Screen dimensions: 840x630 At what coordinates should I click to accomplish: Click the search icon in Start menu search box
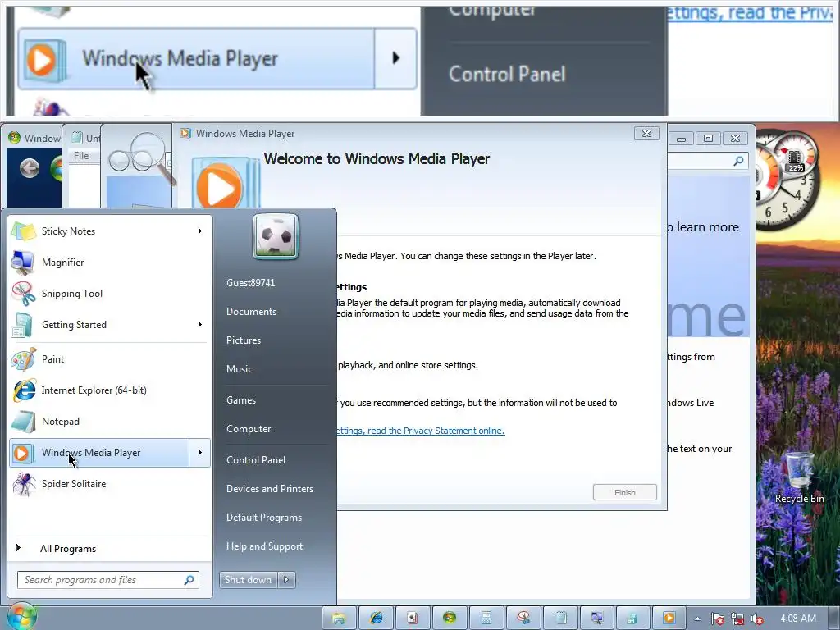click(x=189, y=580)
